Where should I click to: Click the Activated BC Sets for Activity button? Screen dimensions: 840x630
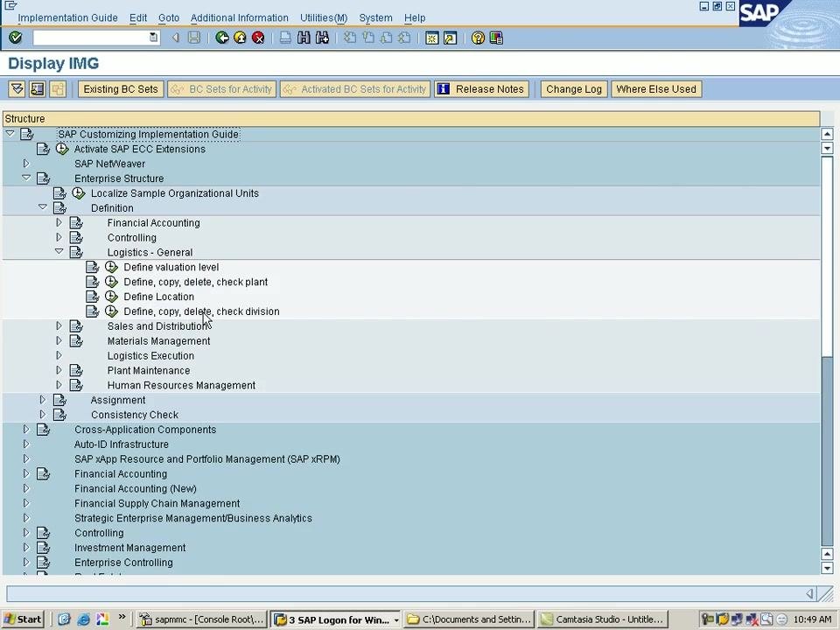pos(354,89)
